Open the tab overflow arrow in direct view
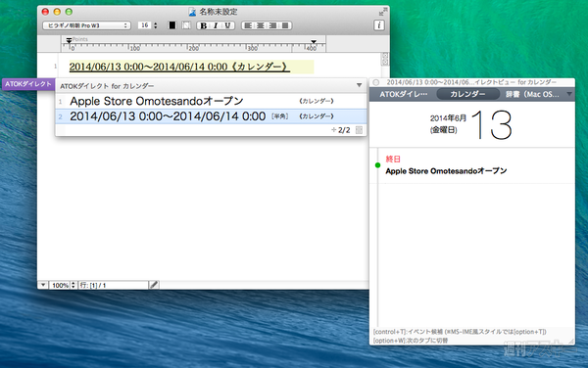Screen dimensions: 588x368 pos(569,94)
